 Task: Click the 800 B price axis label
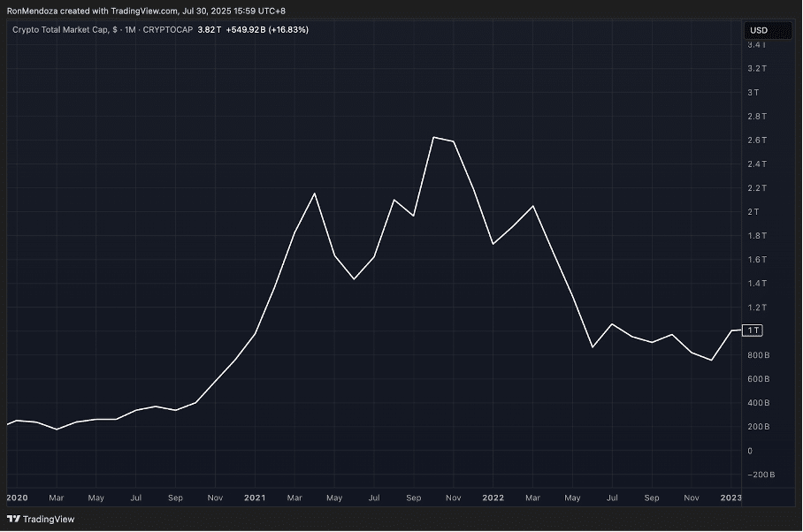pos(759,355)
